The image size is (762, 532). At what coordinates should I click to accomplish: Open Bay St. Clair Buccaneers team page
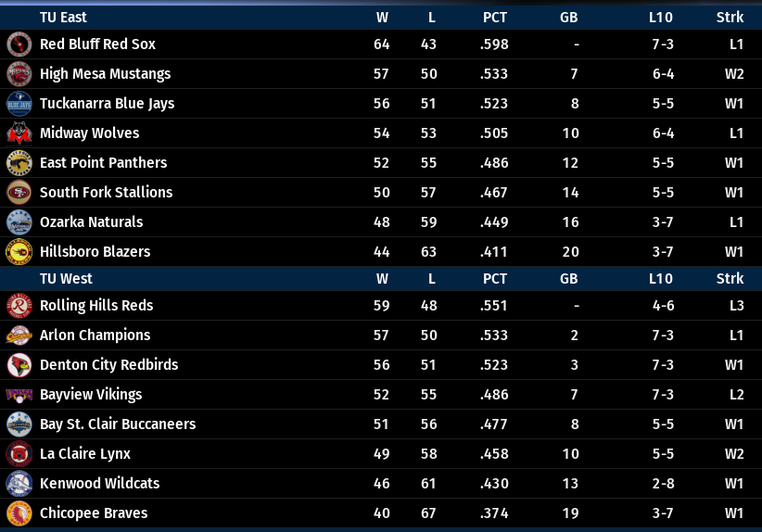tap(118, 424)
